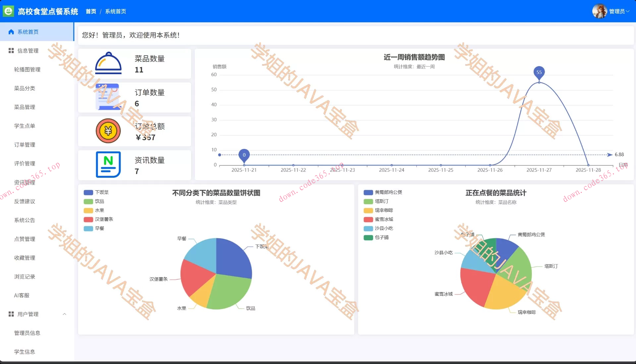Click the 55 peak marker on chart
Screen dimensions: 636x364
pos(539,72)
